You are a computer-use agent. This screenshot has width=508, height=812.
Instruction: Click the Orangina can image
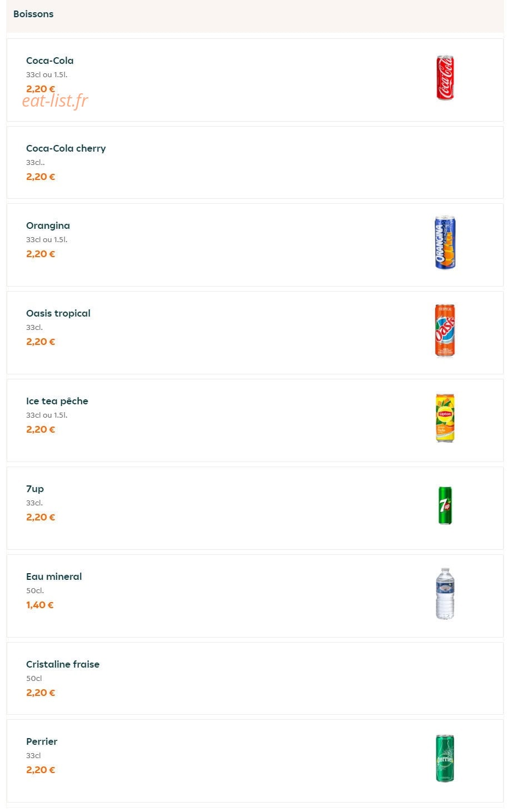point(445,243)
